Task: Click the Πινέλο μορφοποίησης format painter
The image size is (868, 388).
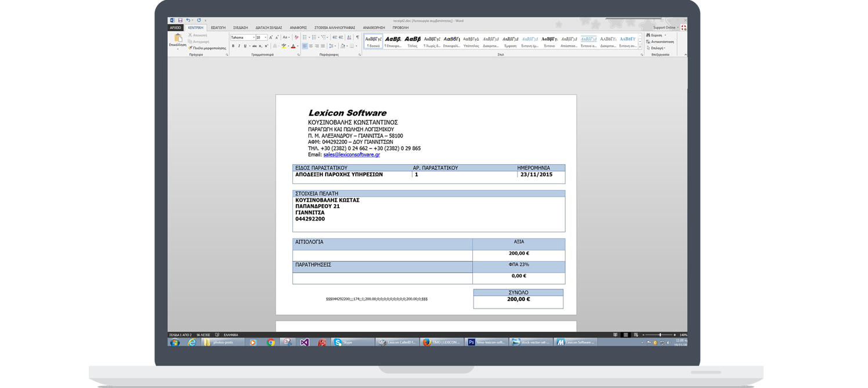Action: (x=207, y=48)
